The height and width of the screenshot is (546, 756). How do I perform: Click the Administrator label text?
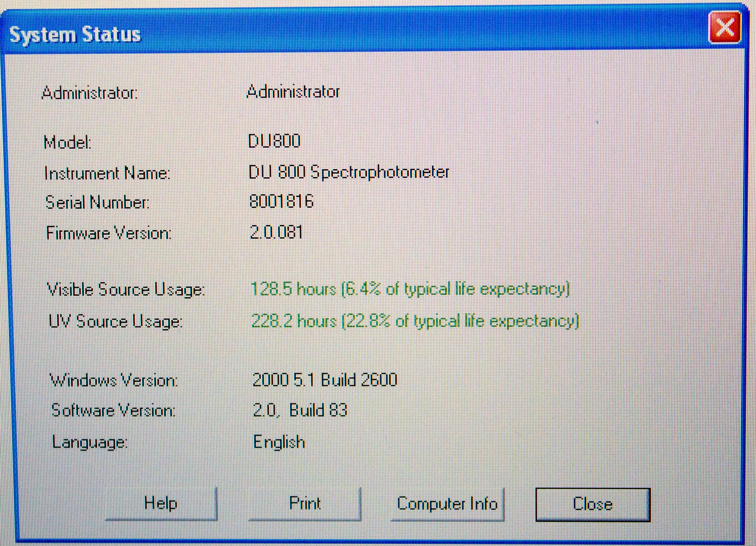[x=90, y=93]
